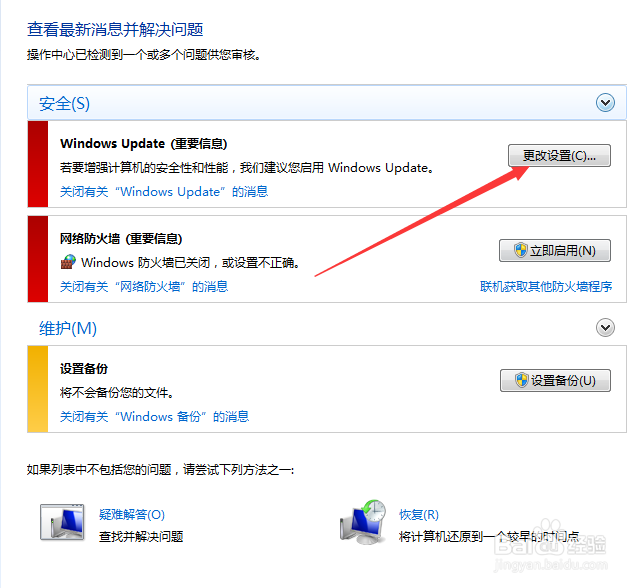Click the 安全(S) section heading

tap(64, 103)
